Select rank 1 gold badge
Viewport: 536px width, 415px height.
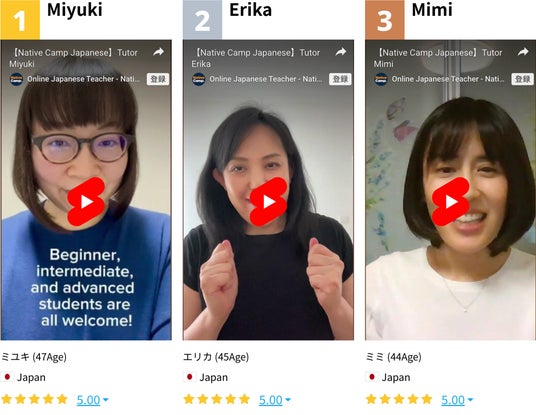20,20
